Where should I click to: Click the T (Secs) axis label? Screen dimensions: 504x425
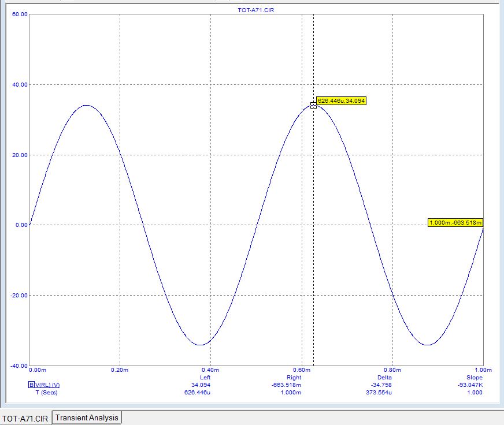click(47, 393)
